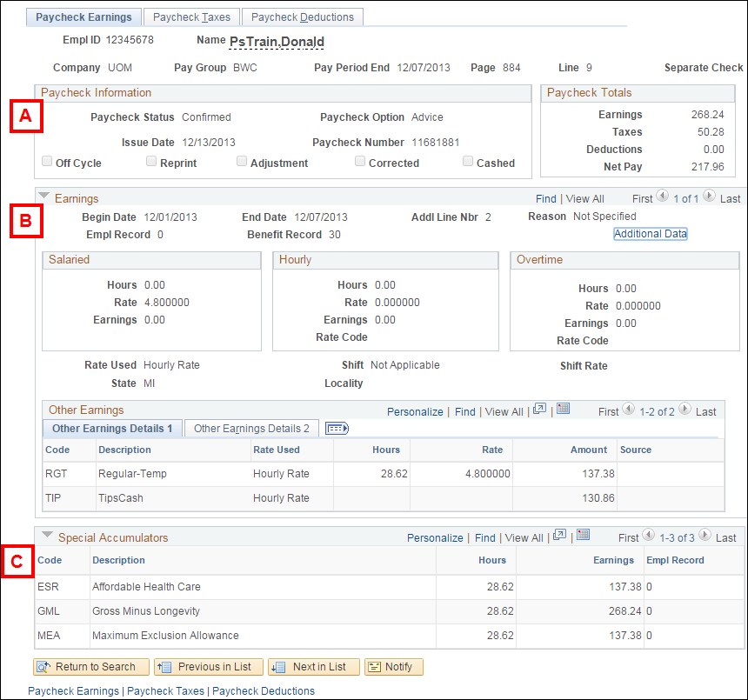The height and width of the screenshot is (700, 748).
Task: Switch to the Paycheck Taxes tab
Action: click(193, 17)
